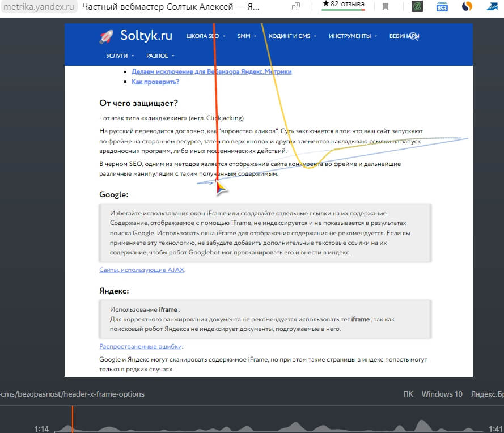Open the blue extension icon labeled 853
Screen dimensions: 504x433
pos(442,6)
